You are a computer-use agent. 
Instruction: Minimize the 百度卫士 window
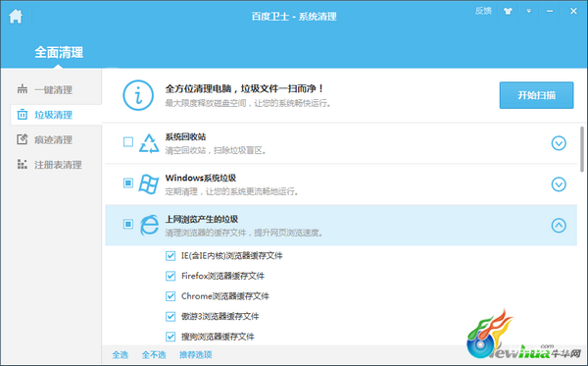550,11
